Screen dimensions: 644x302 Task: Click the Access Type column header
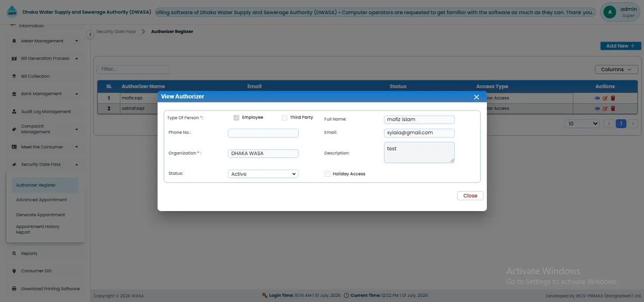(492, 86)
